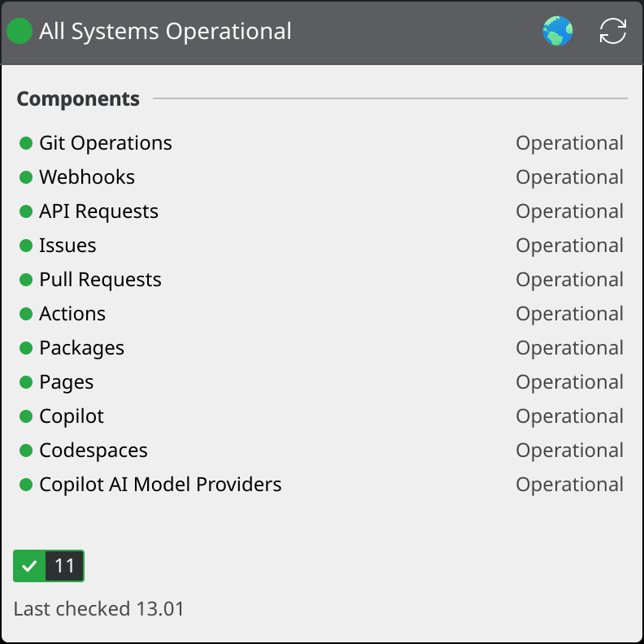Select the Copilot AI Model Providers label
The height and width of the screenshot is (644, 644).
click(160, 485)
